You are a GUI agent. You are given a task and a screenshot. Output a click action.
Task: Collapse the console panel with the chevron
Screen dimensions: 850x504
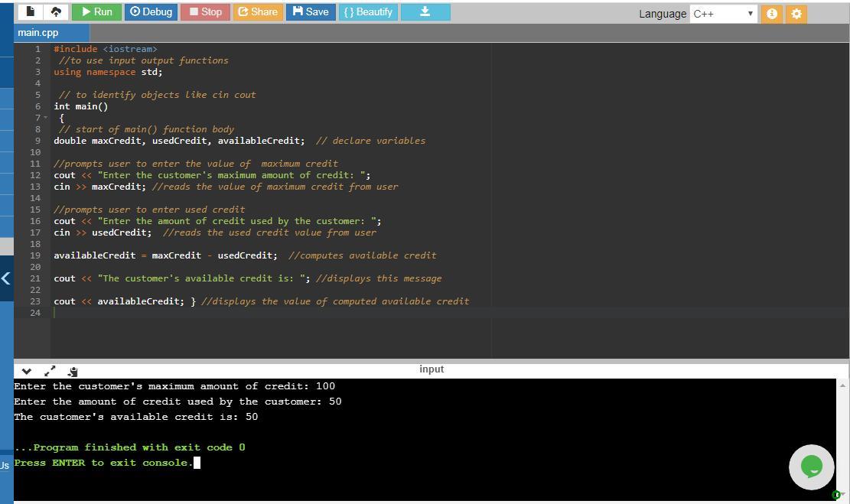point(27,371)
